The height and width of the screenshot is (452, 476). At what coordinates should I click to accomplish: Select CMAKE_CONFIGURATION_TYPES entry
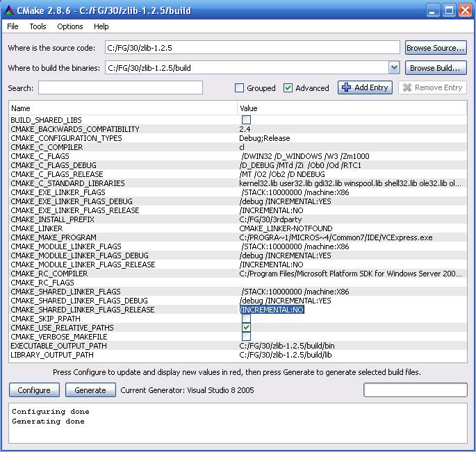click(x=66, y=138)
